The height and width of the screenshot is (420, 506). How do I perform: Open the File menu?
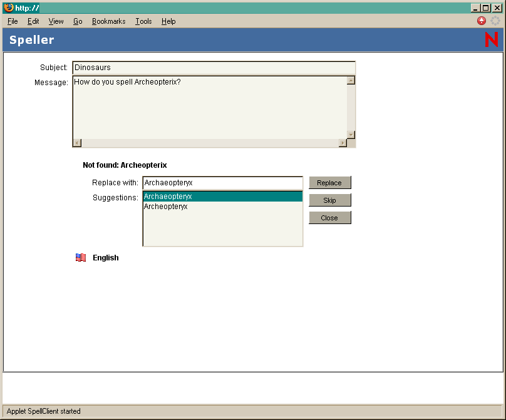pyautogui.click(x=13, y=21)
